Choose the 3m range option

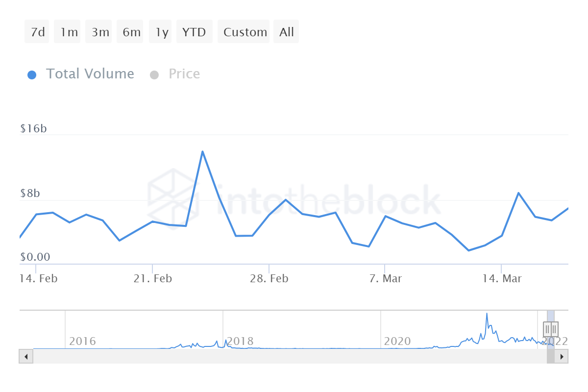(100, 32)
